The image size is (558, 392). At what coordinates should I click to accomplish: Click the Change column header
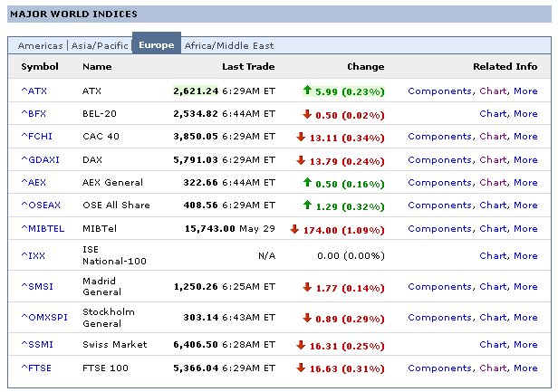pos(366,67)
